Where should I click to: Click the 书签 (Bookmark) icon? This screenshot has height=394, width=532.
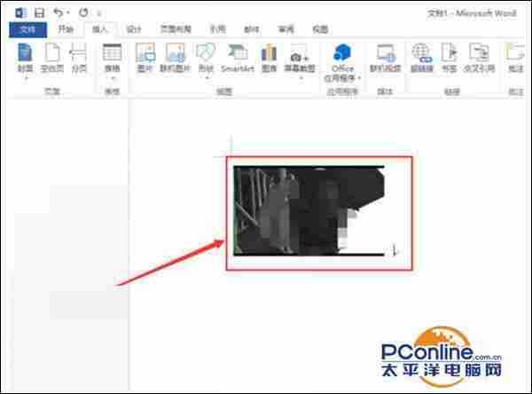pos(450,58)
